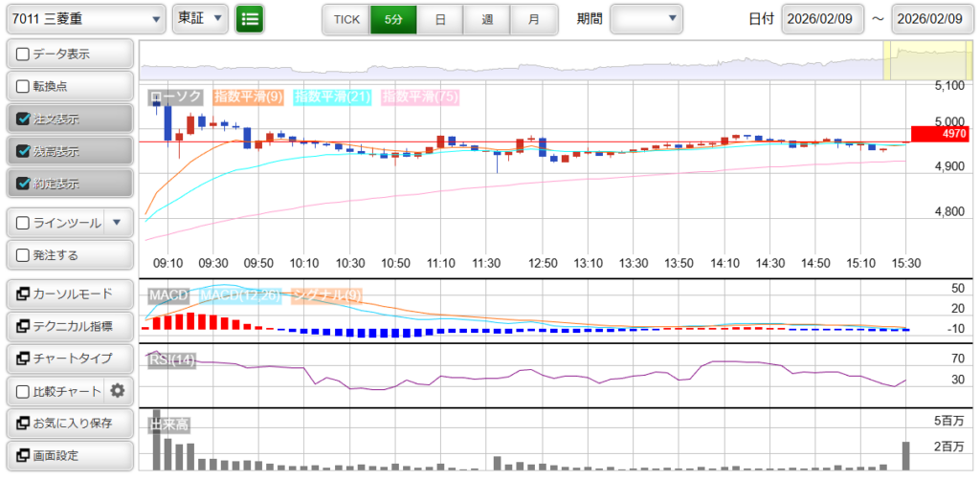Switch to the TICK chart tab
This screenshot has width=980, height=479.
345,18
